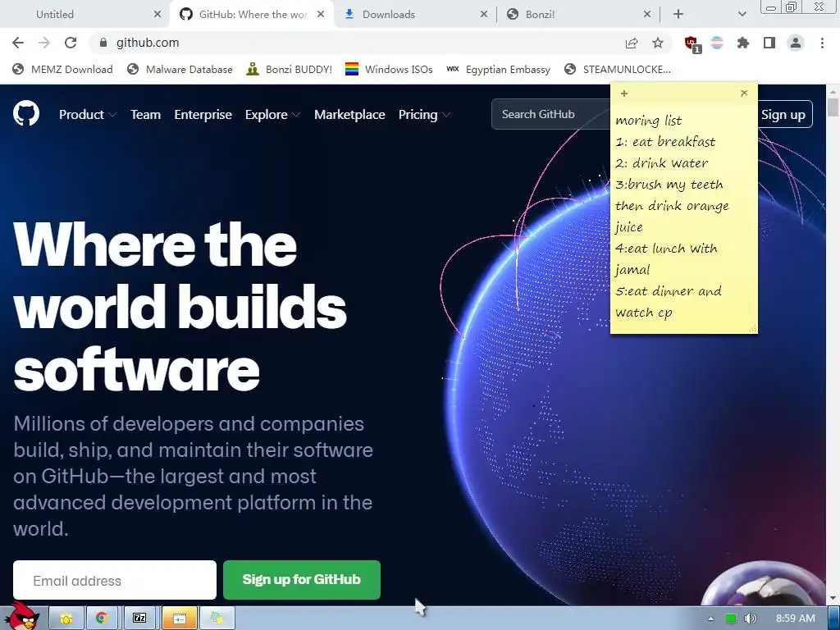Click the scrollbar down arrow

[x=833, y=598]
